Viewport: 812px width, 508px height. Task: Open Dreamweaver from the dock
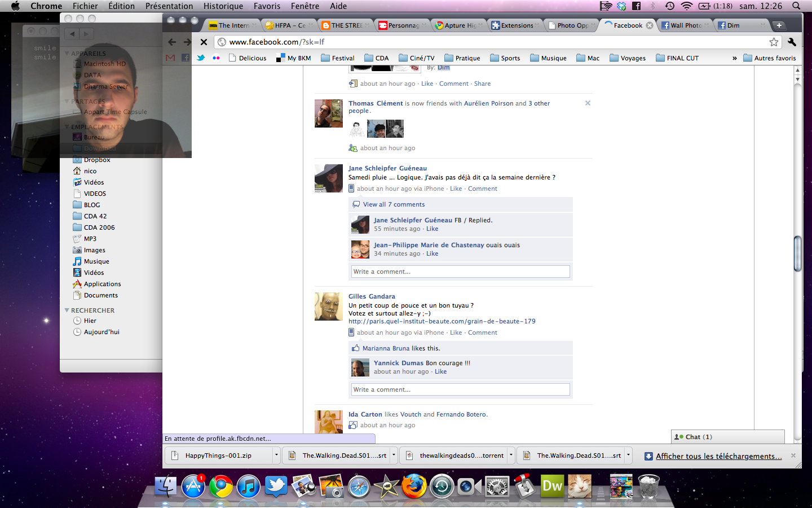(552, 486)
